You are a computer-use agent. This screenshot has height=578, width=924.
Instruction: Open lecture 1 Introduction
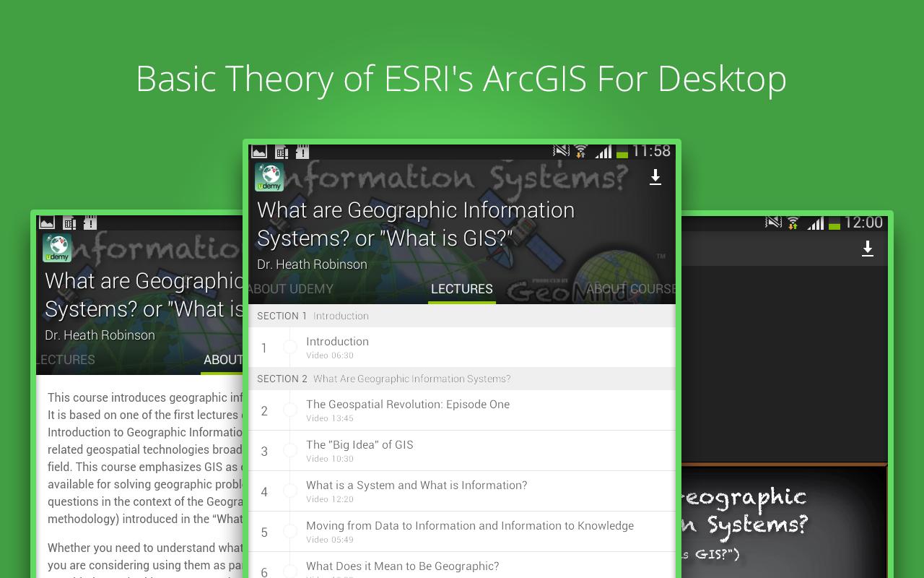tap(462, 348)
